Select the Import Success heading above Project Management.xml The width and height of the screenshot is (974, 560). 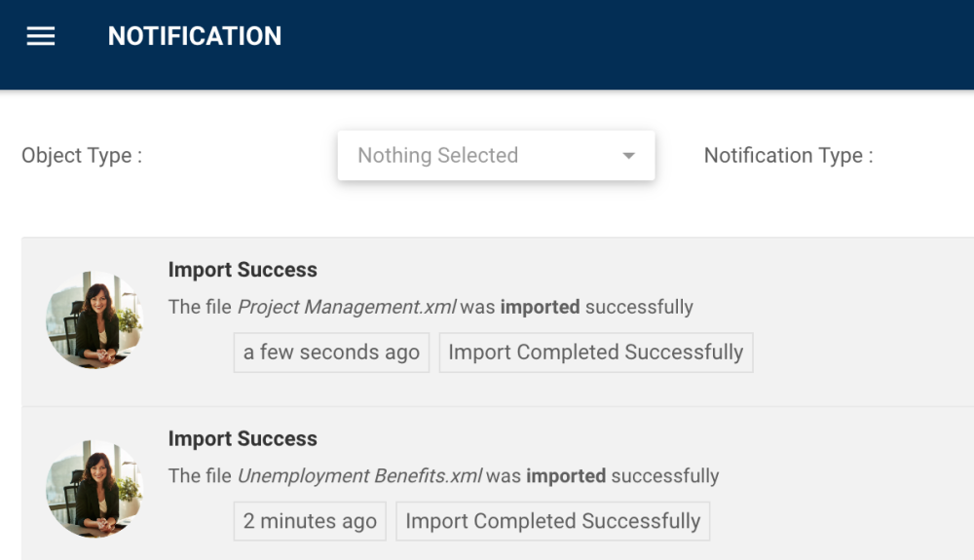243,270
